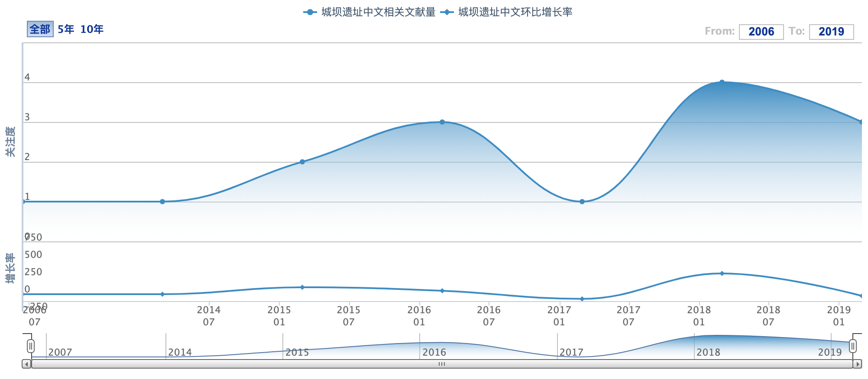The width and height of the screenshot is (868, 379).
Task: Toggle the 城坝遗址中文环比增长率 legend series
Action: pyautogui.click(x=507, y=12)
